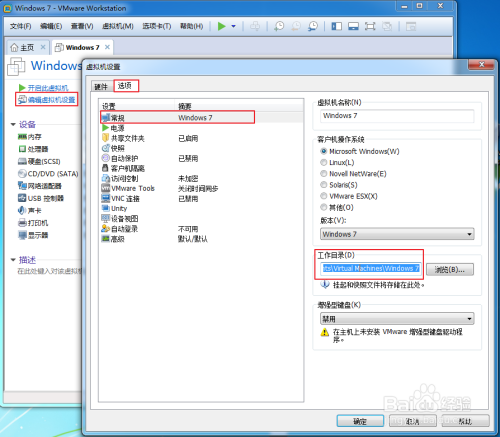The height and width of the screenshot is (437, 500).
Task: Click the take snapshot clock icon
Action: [x=279, y=26]
